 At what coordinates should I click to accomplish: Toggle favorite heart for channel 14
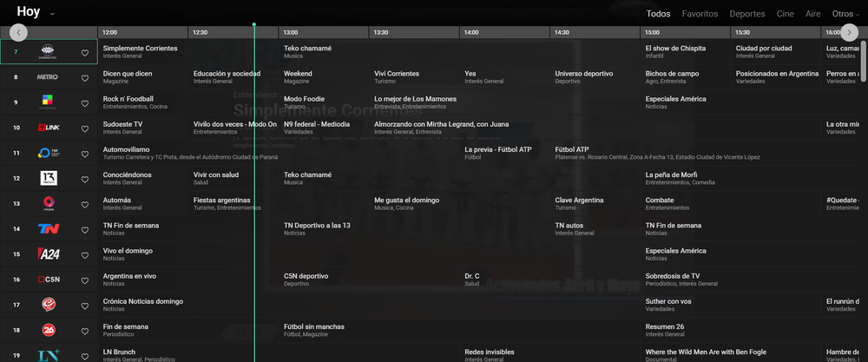coord(85,229)
